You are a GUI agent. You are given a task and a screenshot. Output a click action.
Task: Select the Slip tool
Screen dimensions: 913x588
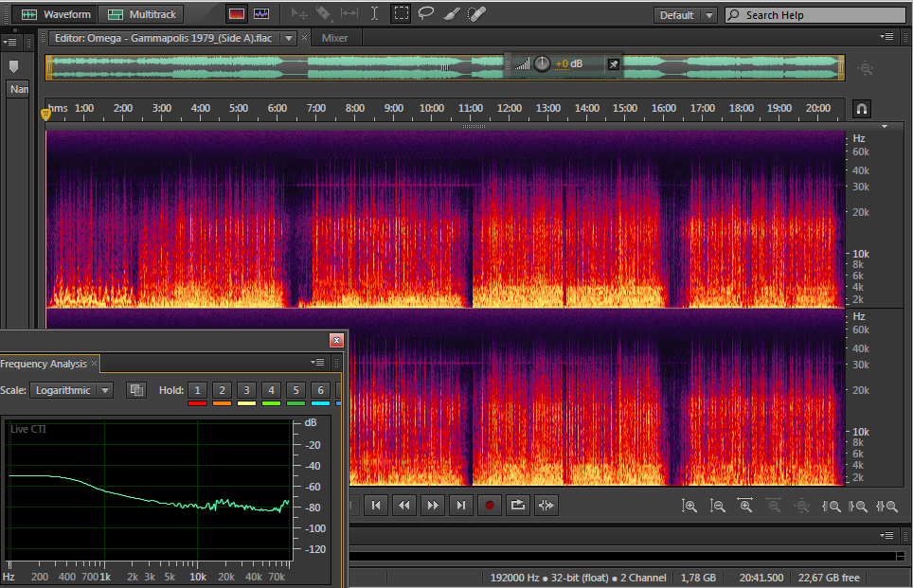(349, 14)
